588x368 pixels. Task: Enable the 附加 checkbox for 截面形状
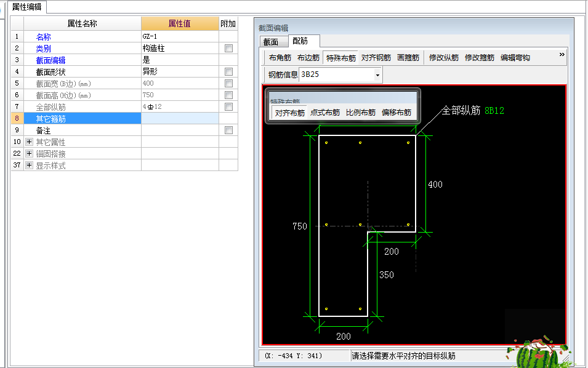click(x=229, y=71)
